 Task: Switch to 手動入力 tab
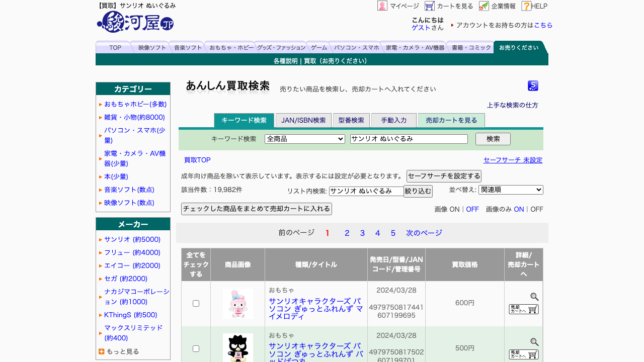coord(394,120)
